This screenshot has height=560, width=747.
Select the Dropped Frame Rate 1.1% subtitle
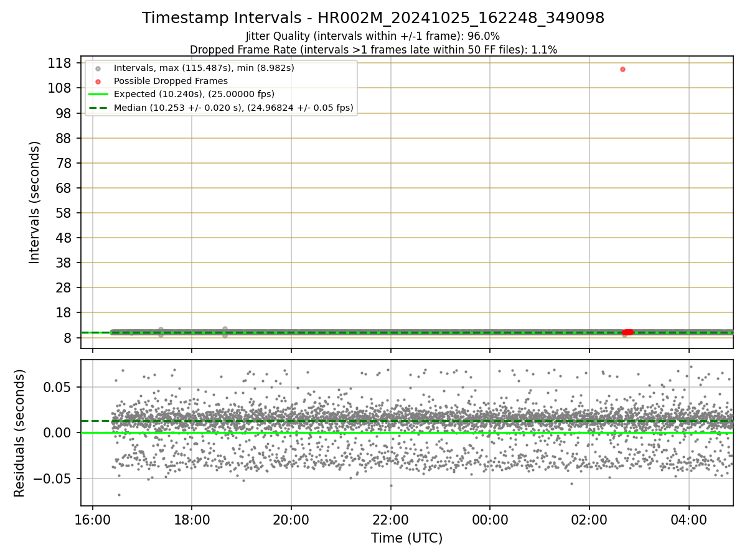point(373,49)
